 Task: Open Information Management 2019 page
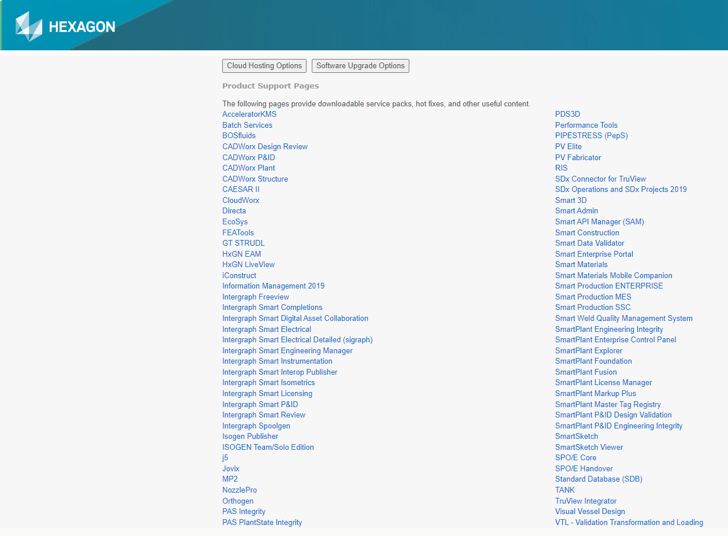273,286
